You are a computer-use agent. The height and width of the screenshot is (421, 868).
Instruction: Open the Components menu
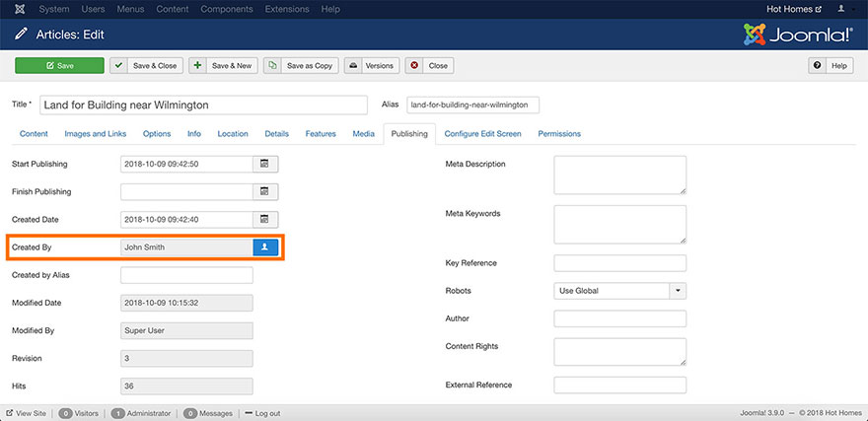[x=226, y=9]
